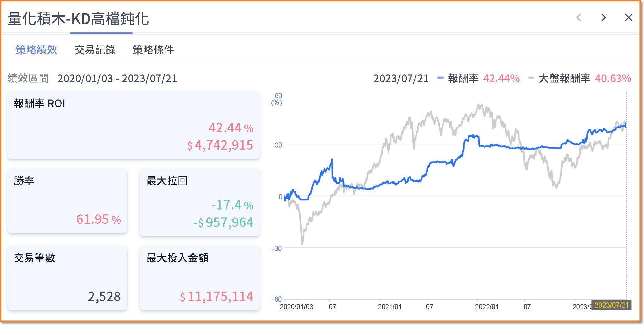Toggle the 報酬率 legend line marker
644x325 pixels.
coord(440,78)
